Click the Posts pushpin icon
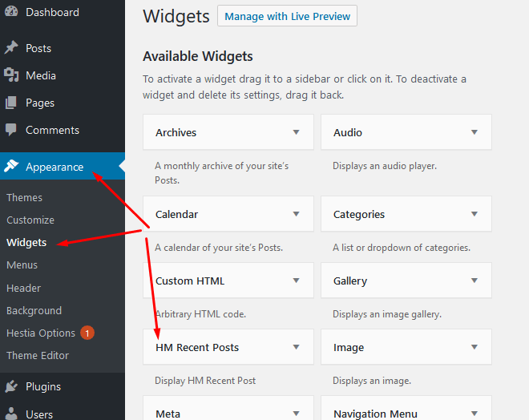The width and height of the screenshot is (529, 420). click(11, 48)
